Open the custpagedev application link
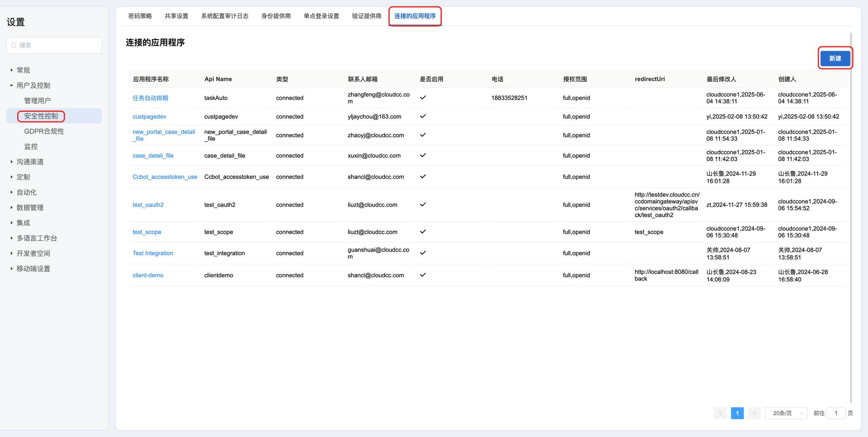Screen dimensions: 868x437 [149, 117]
